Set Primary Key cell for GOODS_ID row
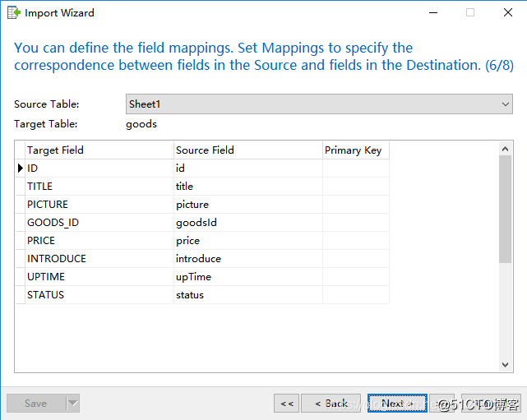The width and height of the screenshot is (527, 420). 356,223
